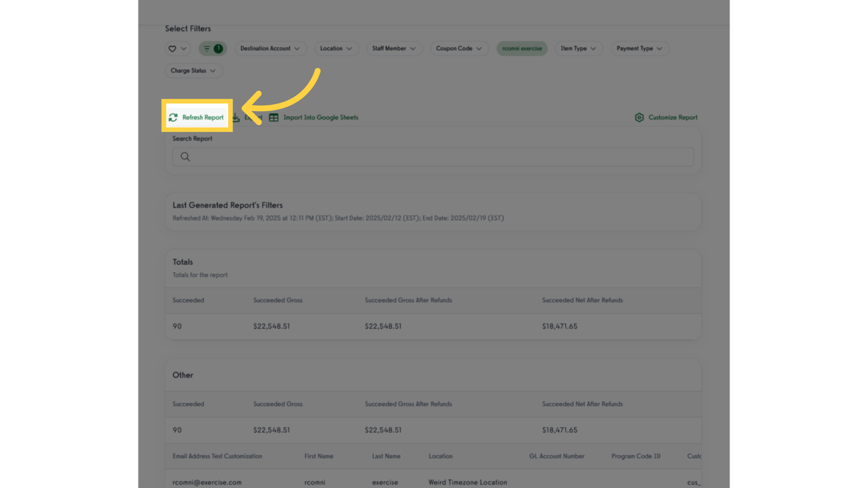This screenshot has height=488, width=868.
Task: Click the Last Generated Report's Filters heading
Action: pos(227,205)
